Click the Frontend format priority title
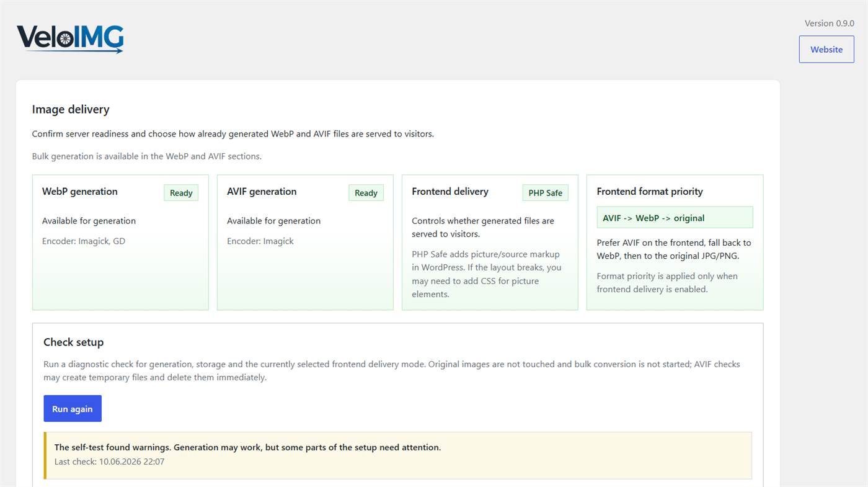This screenshot has height=487, width=868. (x=650, y=192)
